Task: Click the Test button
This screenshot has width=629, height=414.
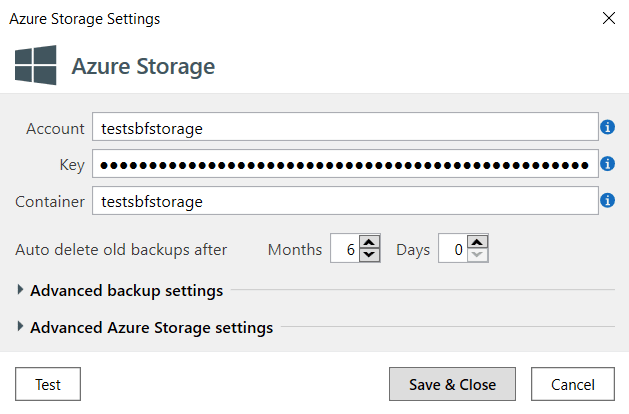Action: click(48, 384)
